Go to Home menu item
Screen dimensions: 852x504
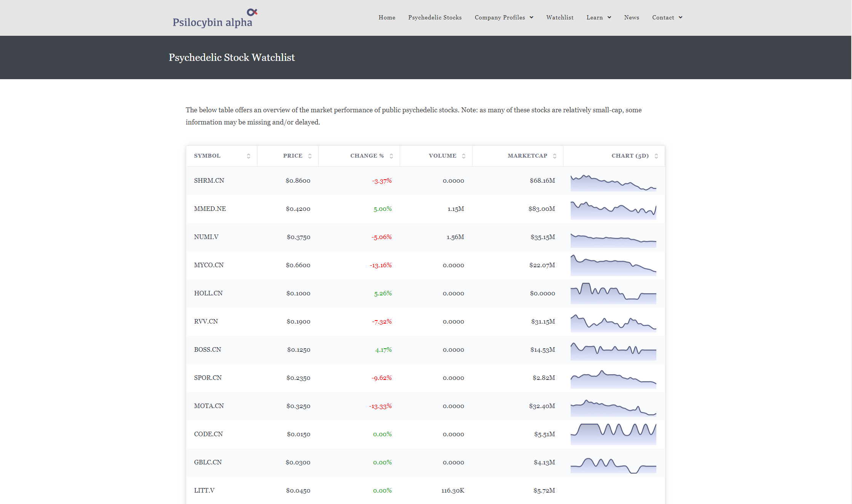[387, 18]
